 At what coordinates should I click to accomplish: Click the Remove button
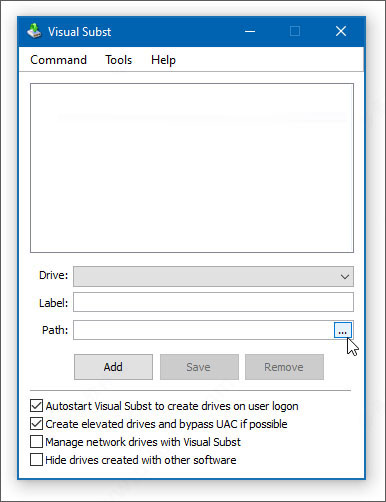point(284,367)
